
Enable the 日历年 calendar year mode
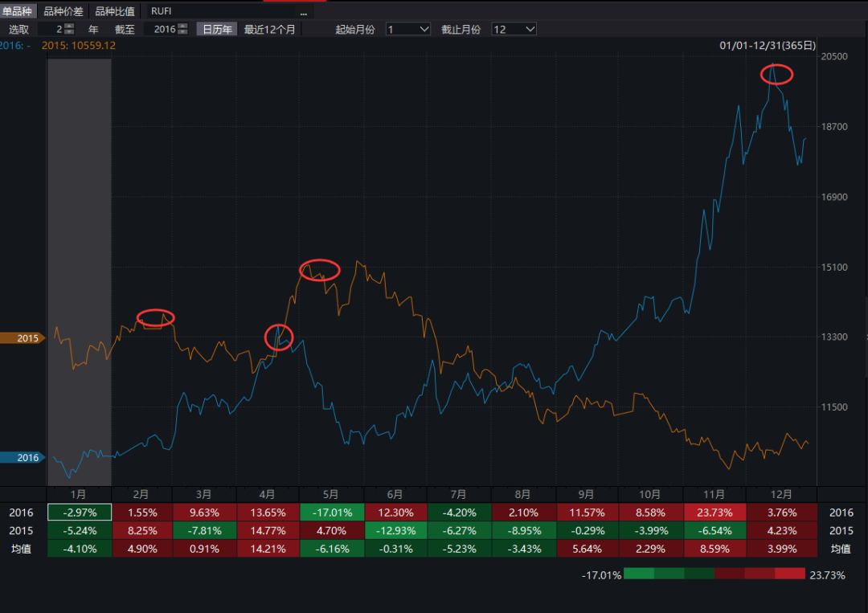(217, 29)
